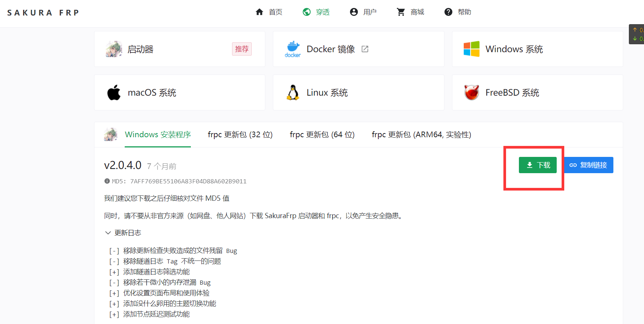Click the 推荐 badge on launcher card

click(x=242, y=49)
